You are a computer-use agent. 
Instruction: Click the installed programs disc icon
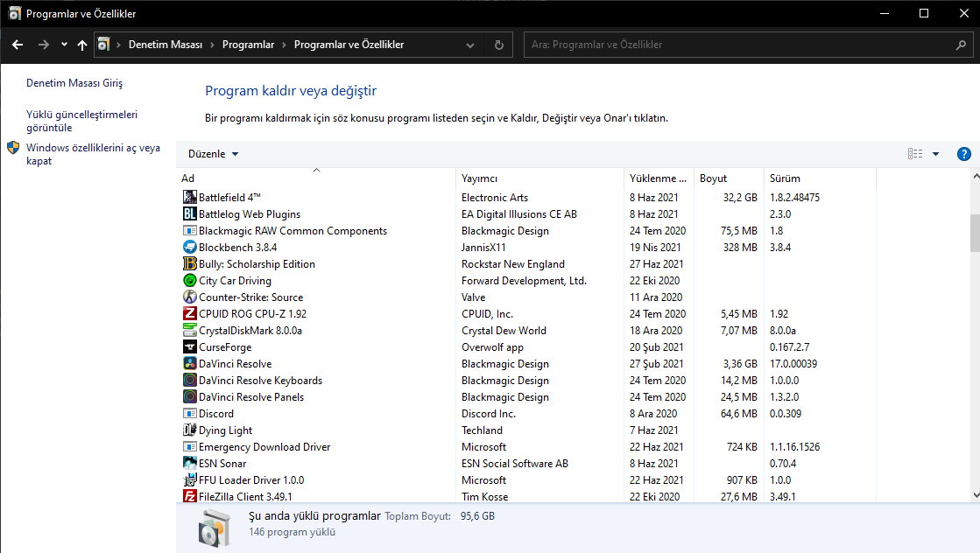pos(214,528)
